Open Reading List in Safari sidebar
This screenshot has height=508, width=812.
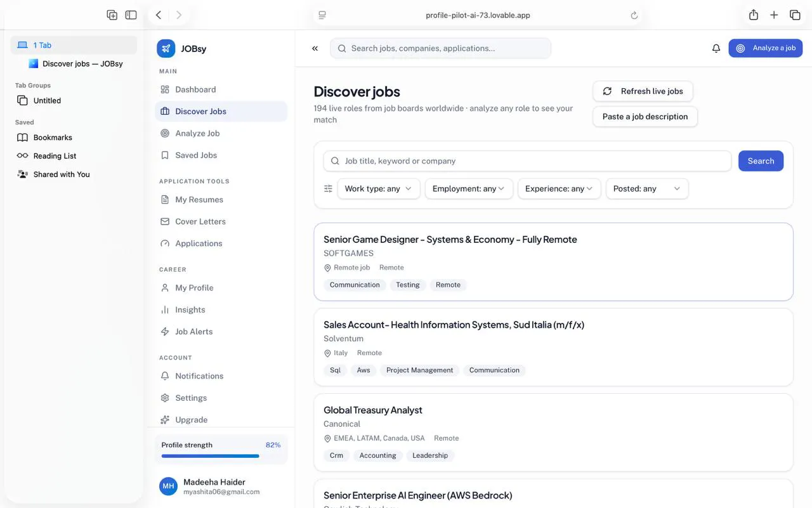[74, 155]
